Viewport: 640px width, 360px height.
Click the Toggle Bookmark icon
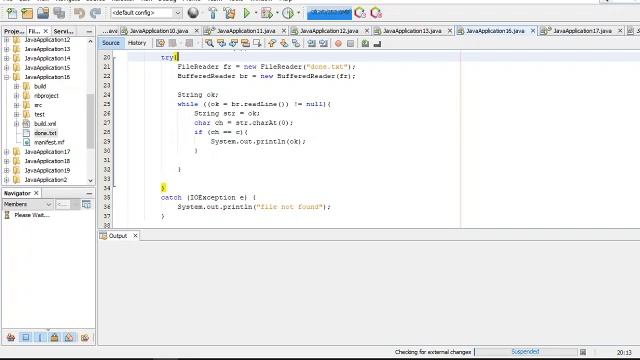click(296, 43)
